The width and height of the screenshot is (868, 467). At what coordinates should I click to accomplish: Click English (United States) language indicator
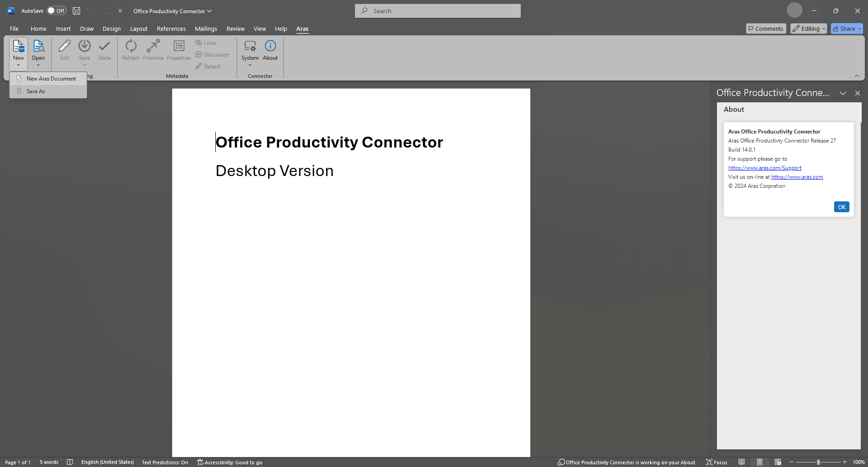point(108,462)
